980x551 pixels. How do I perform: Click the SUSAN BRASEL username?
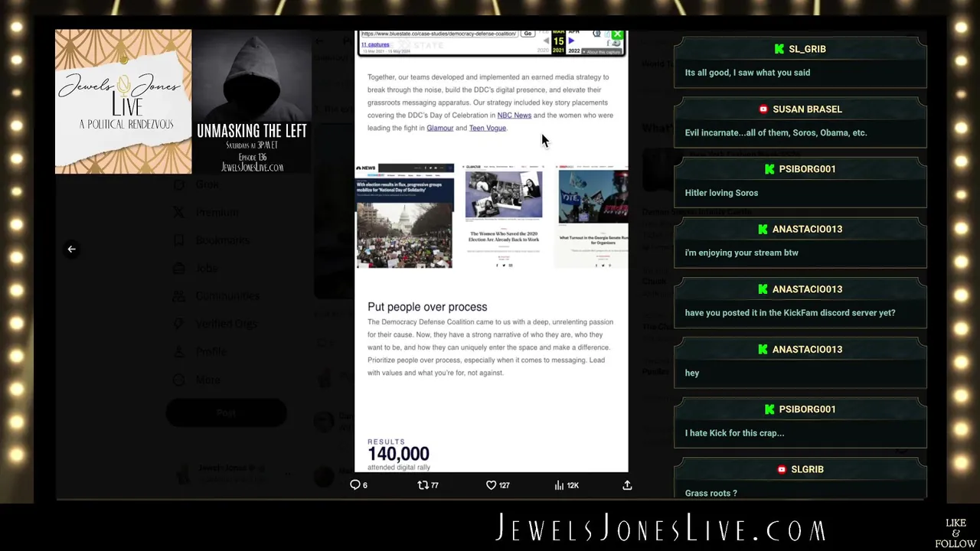tap(807, 109)
